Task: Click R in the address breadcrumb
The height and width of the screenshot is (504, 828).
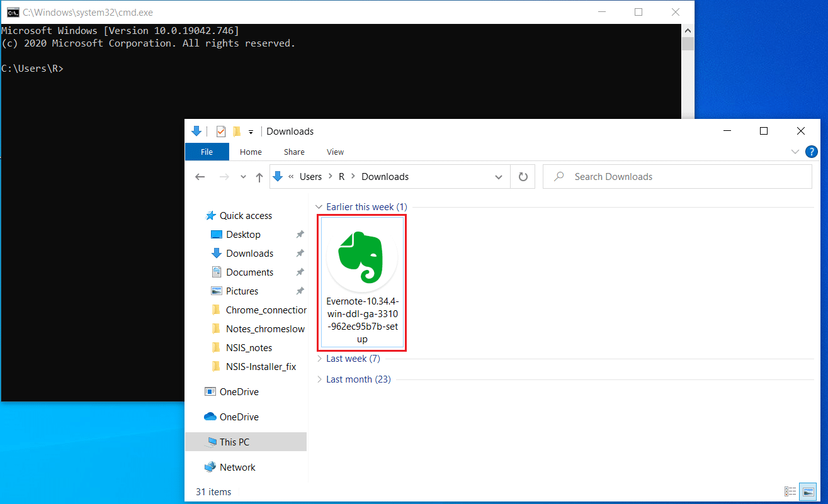Action: tap(342, 177)
